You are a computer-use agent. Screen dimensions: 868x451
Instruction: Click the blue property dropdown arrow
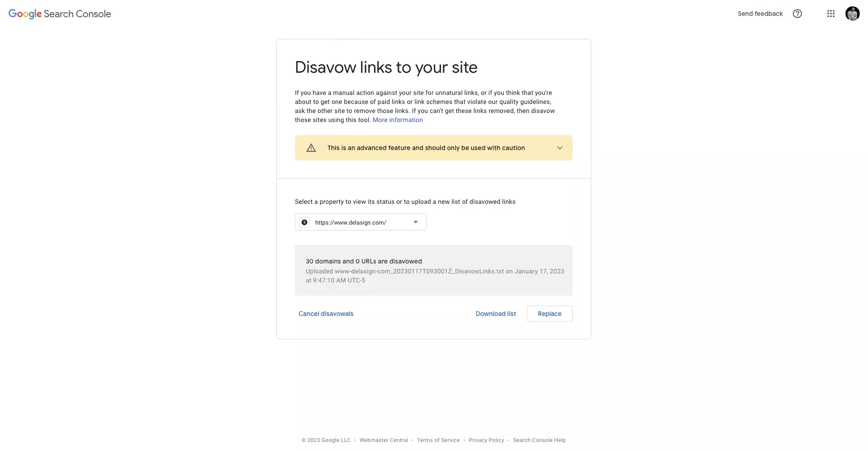(x=415, y=222)
